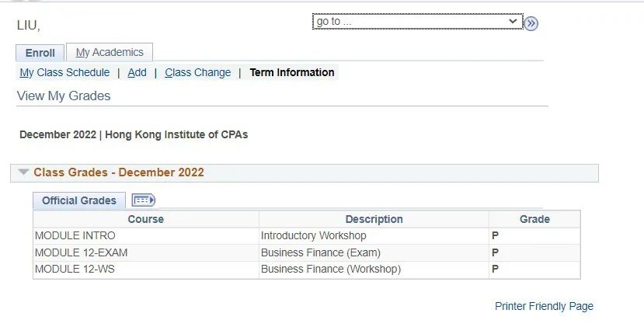This screenshot has height=334, width=644.
Task: Click the Business Finance (Exam) description
Action: (x=321, y=252)
